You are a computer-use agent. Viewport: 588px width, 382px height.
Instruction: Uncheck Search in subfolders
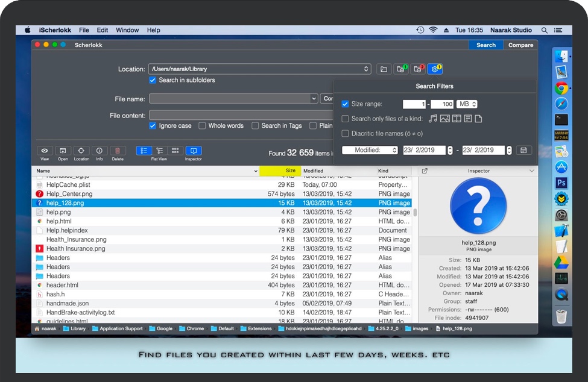point(153,80)
